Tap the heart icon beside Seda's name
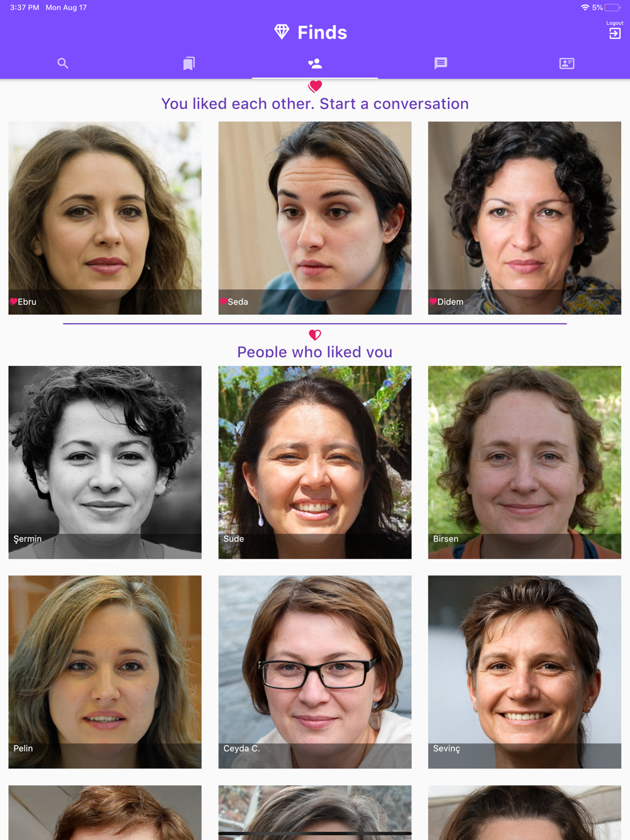 click(x=223, y=302)
